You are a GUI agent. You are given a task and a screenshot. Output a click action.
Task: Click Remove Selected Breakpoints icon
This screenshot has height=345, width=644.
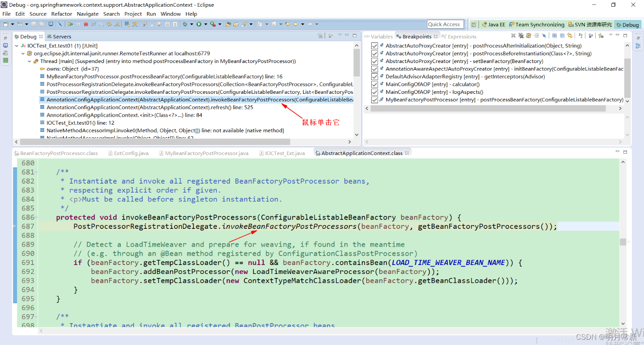coord(513,36)
